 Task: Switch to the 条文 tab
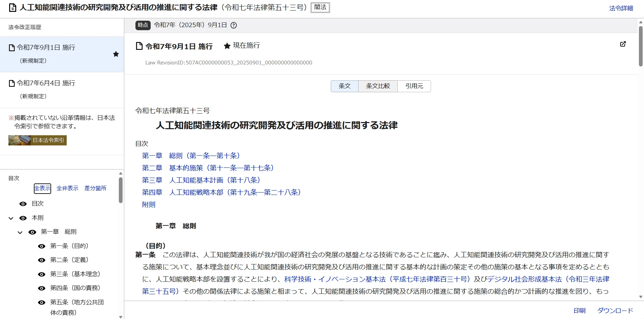pos(345,86)
